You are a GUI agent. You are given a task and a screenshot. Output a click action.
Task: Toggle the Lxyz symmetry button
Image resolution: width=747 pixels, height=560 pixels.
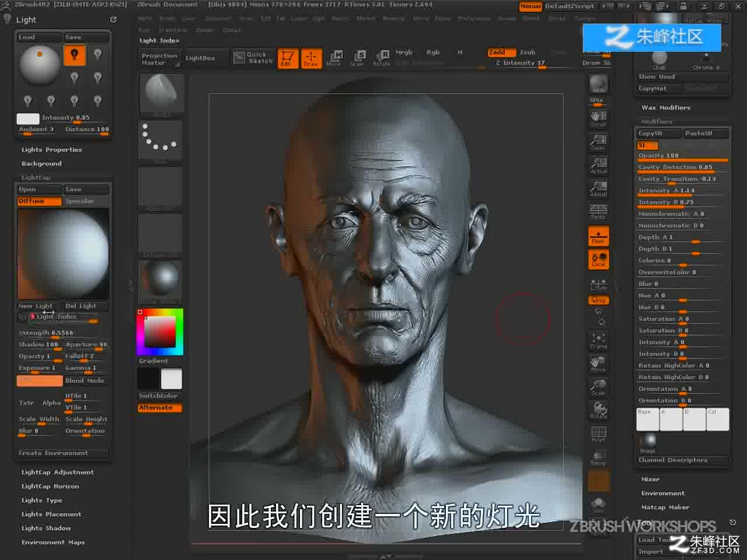coord(598,300)
